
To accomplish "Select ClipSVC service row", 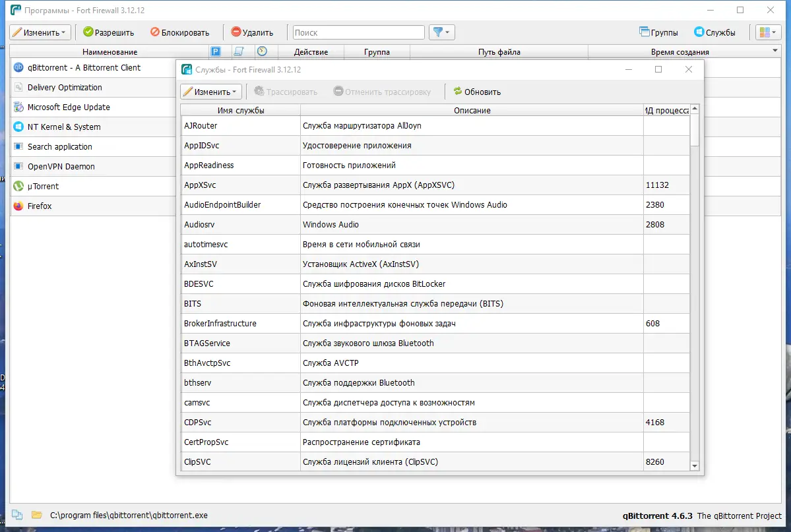I will [435, 461].
